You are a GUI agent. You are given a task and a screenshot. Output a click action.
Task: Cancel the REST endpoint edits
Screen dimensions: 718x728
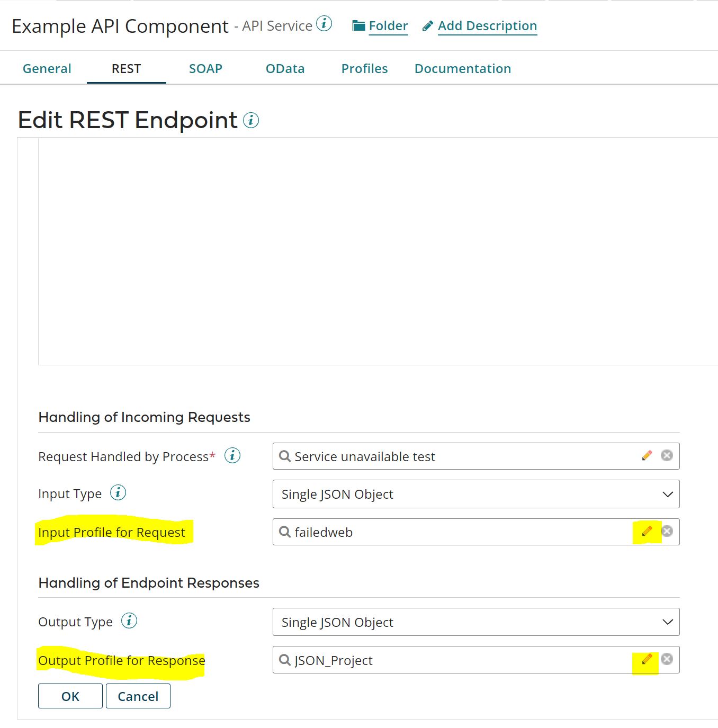coord(138,696)
